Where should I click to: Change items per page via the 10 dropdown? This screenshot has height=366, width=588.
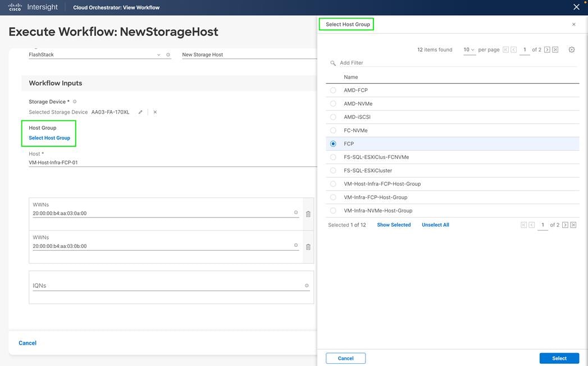(470, 49)
